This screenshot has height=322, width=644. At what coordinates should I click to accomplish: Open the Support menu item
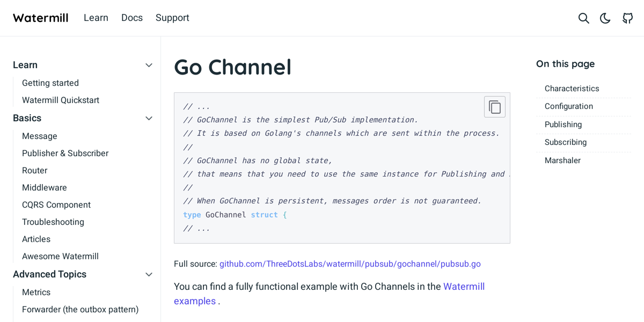click(x=172, y=18)
